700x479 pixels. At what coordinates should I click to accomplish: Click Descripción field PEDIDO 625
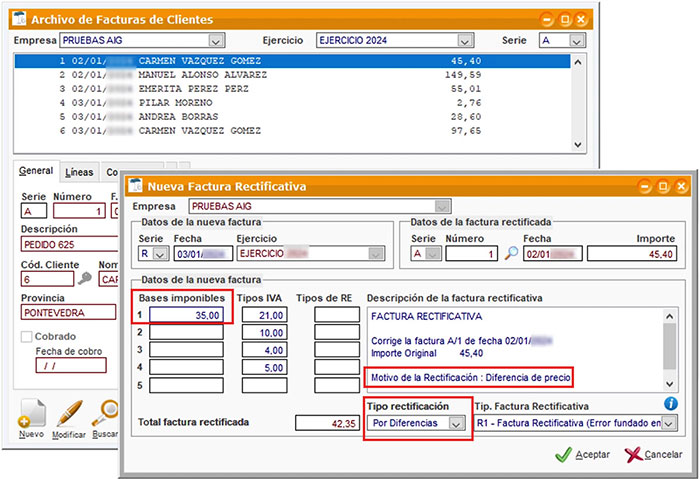pyautogui.click(x=70, y=245)
